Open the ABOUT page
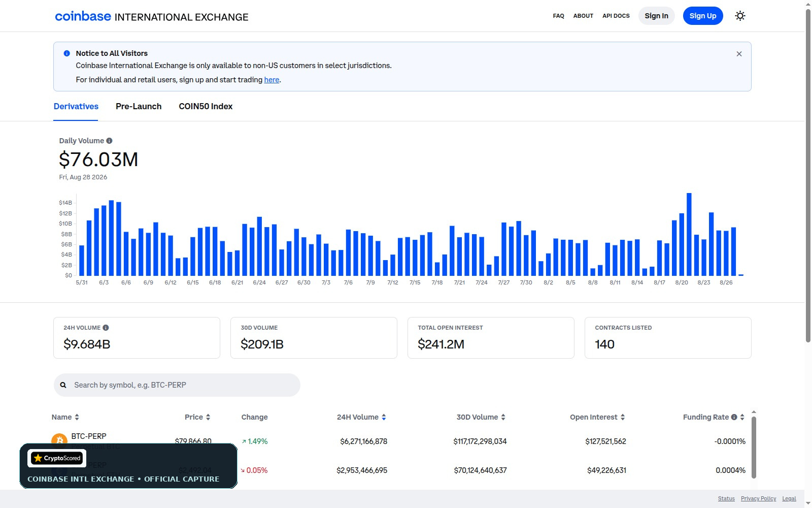This screenshot has width=812, height=508. pyautogui.click(x=583, y=16)
